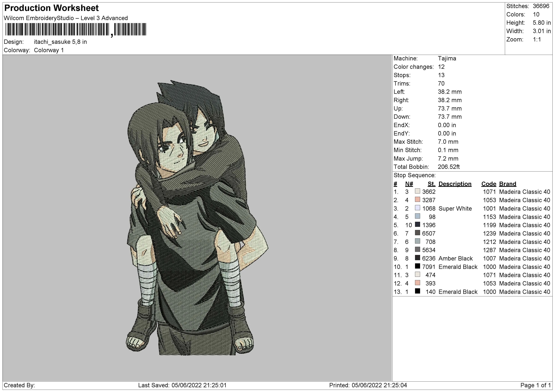The width and height of the screenshot is (555, 392).
Task: Click the Zoom value '1:1'
Action: 537,39
